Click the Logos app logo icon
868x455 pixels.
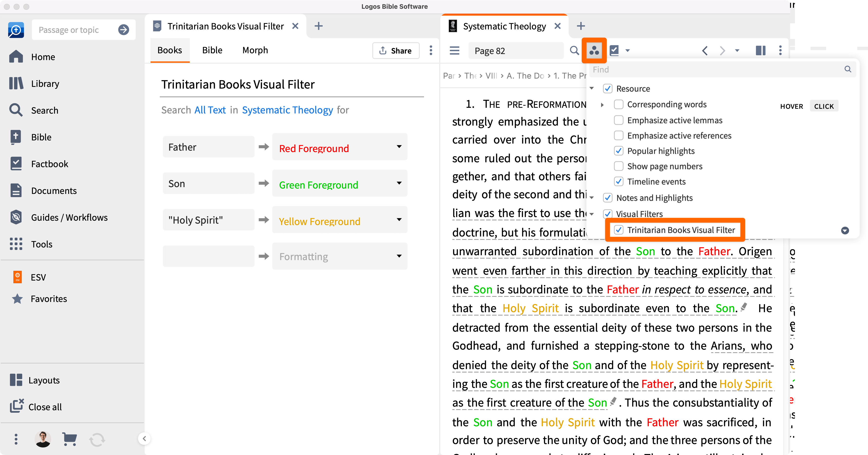point(16,30)
